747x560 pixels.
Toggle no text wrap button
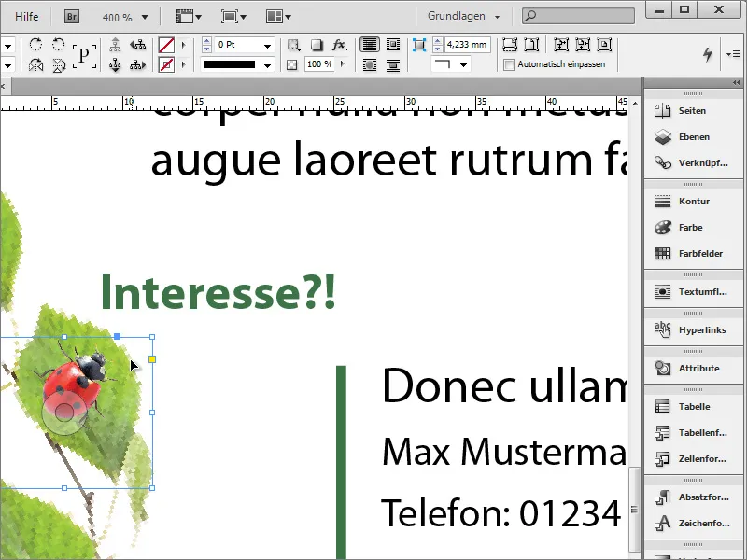point(369,45)
